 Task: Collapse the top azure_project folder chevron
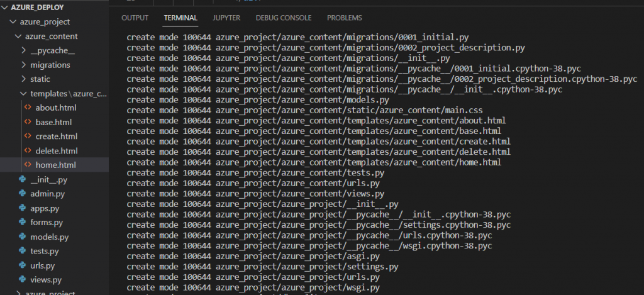pos(13,22)
